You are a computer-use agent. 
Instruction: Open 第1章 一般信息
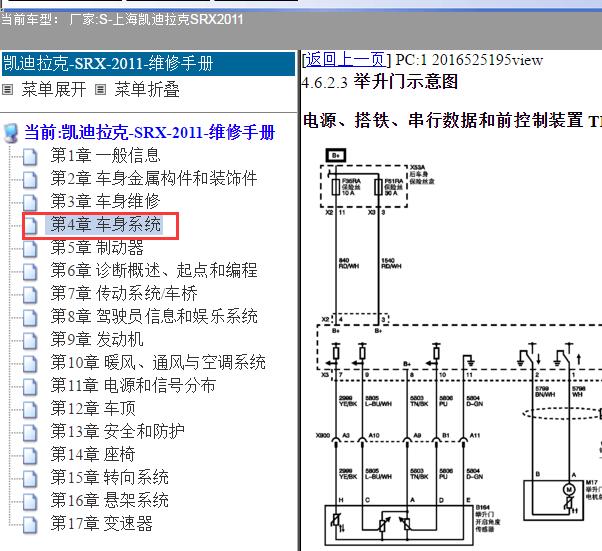click(105, 155)
